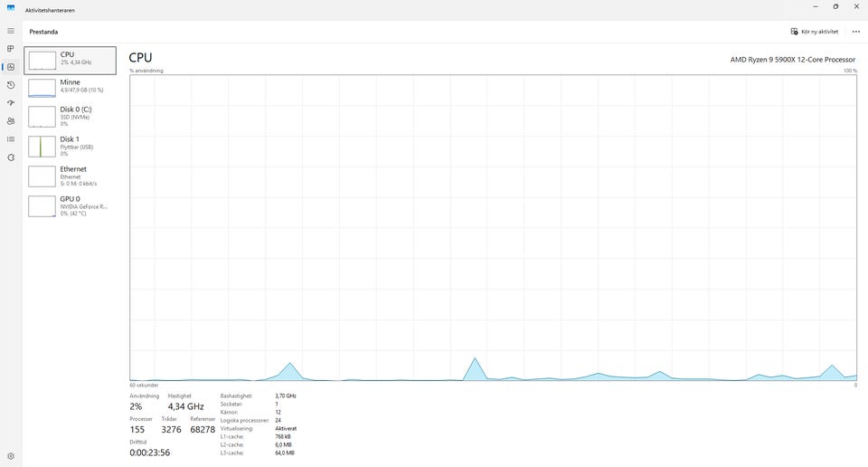
Task: Click the '6,0 MB' L2 cache value
Action: tap(283, 445)
